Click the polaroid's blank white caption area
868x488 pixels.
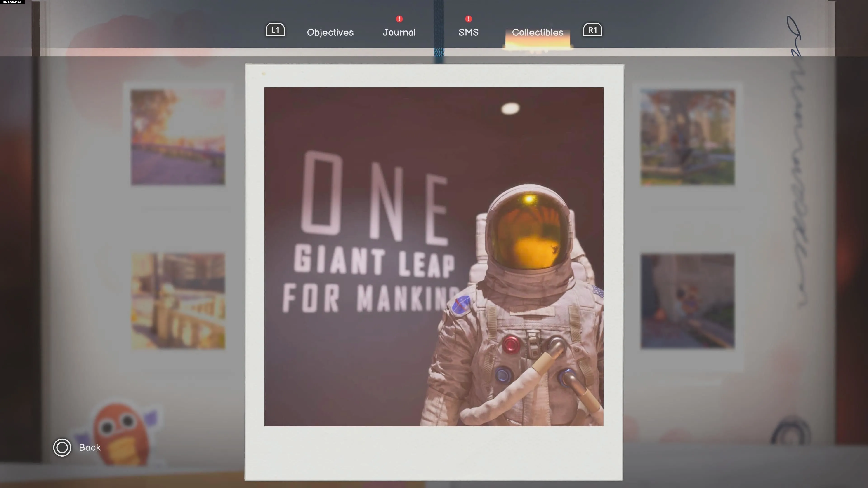[434, 453]
